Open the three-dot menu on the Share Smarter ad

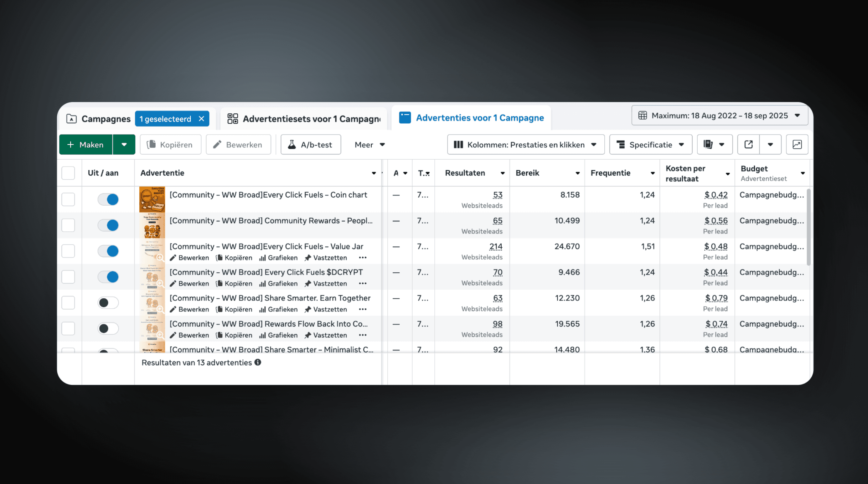tap(363, 309)
